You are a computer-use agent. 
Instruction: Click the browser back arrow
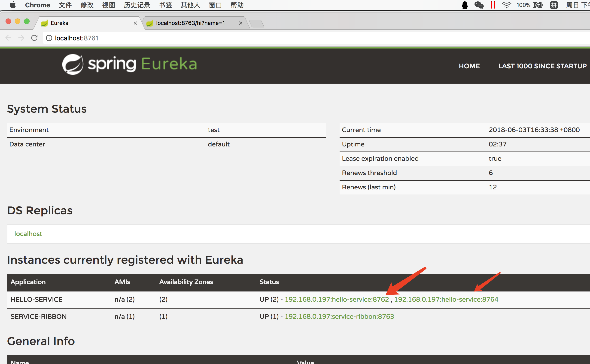8,38
